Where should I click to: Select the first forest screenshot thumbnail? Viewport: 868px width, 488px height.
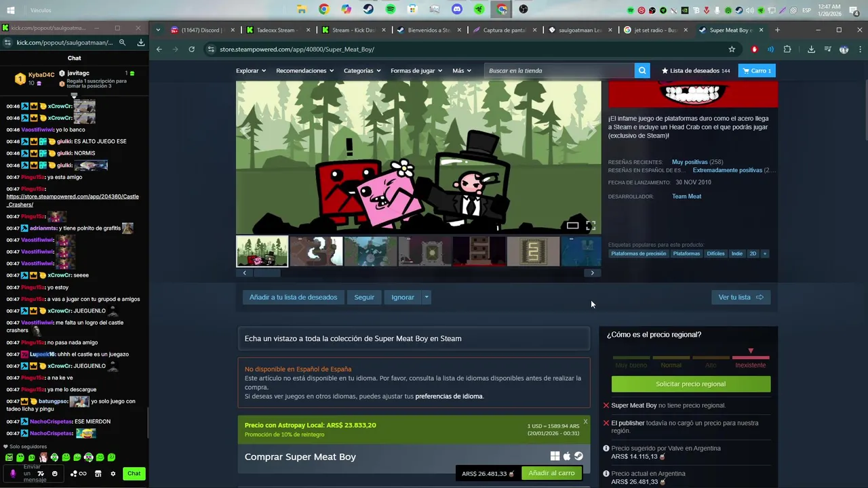coord(262,251)
